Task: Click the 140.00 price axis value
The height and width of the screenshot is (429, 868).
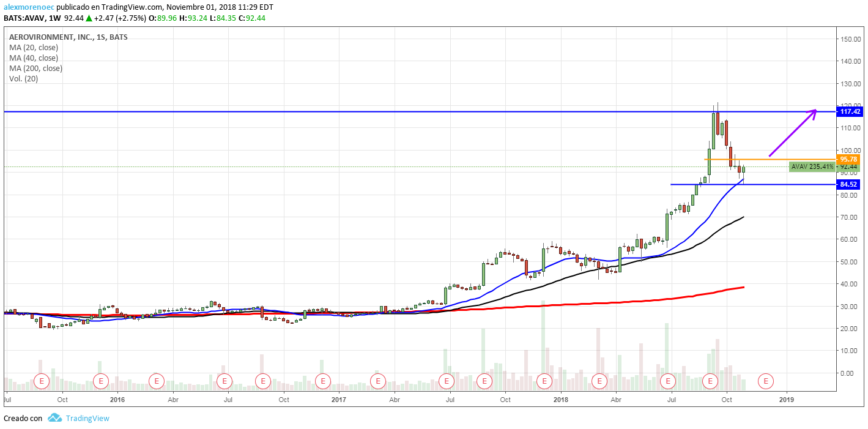Action: (x=850, y=61)
